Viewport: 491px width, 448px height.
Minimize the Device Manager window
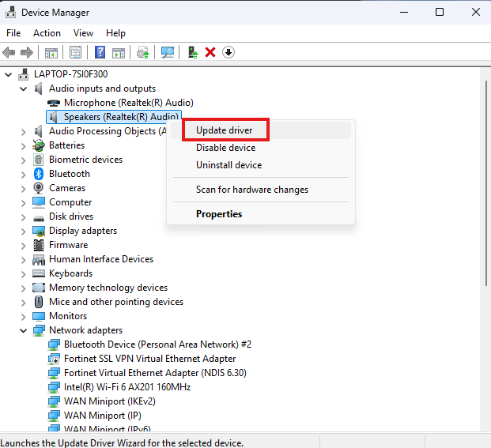tap(404, 12)
